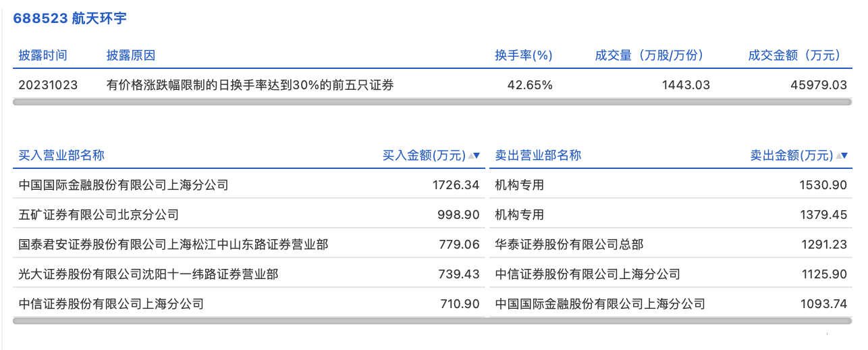Open the 688523 航天环宇 stock title link
This screenshot has height=350, width=868.
(x=70, y=18)
